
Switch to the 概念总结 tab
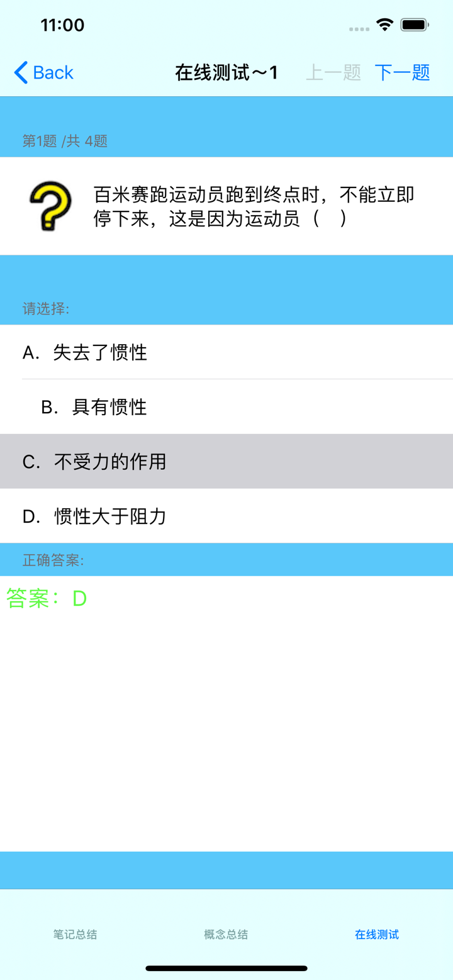(x=226, y=935)
